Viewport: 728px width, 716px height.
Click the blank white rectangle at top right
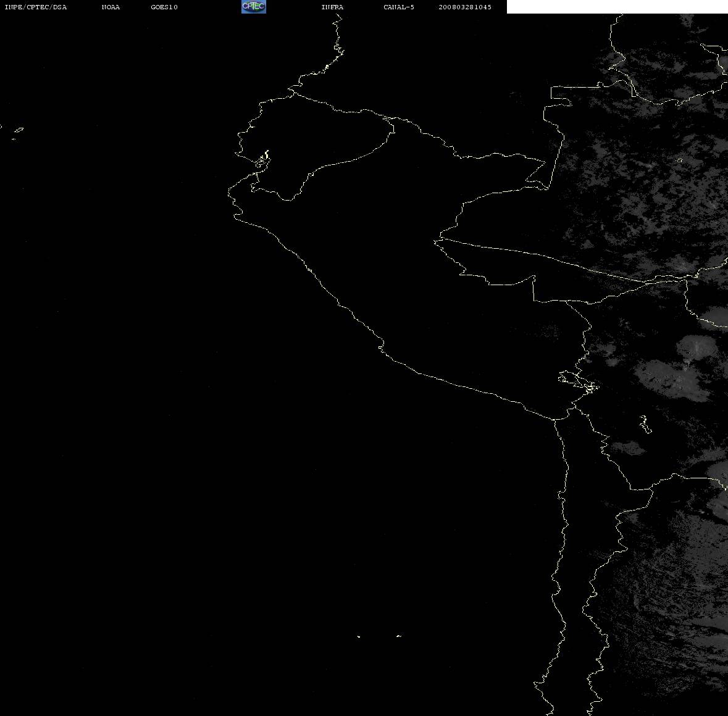tap(617, 7)
